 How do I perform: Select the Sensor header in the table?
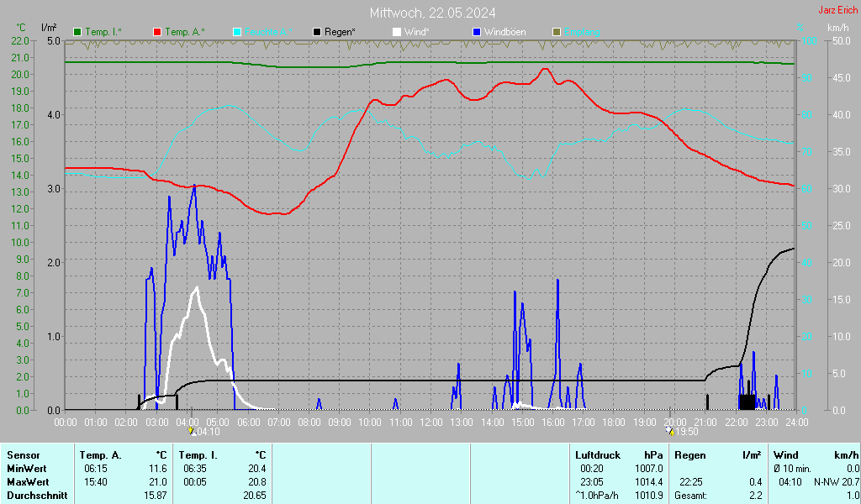pyautogui.click(x=23, y=454)
